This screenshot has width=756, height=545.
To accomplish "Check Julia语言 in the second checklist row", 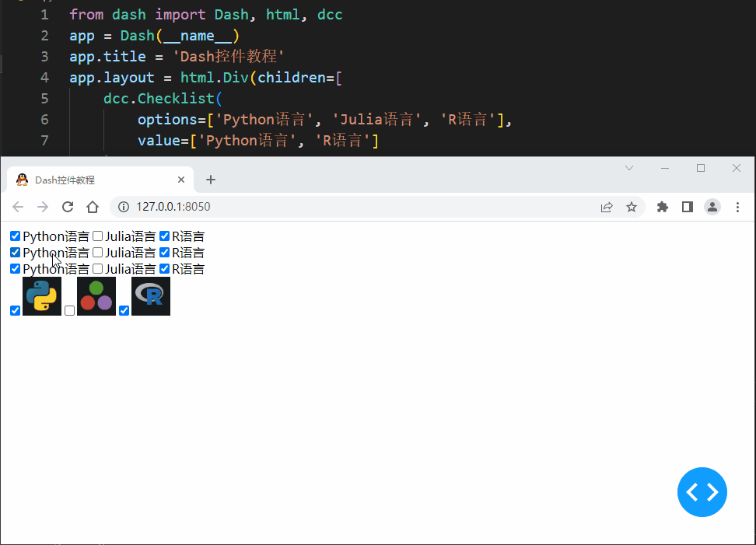I will pos(97,253).
